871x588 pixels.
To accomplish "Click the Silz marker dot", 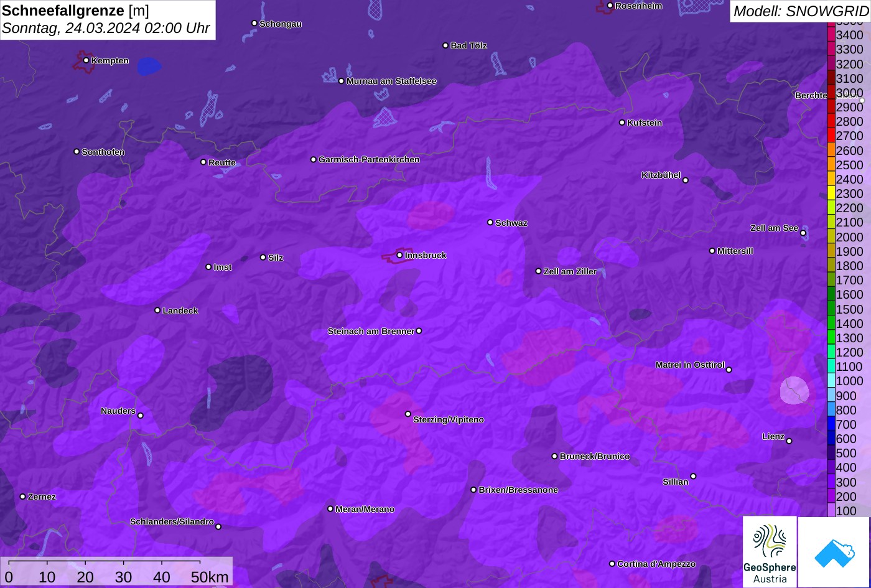I will (263, 257).
